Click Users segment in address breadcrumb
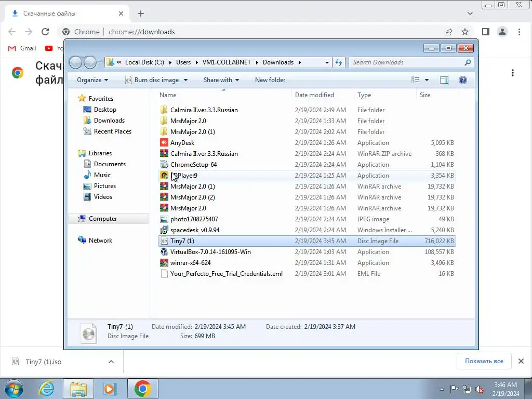The height and width of the screenshot is (399, 532). click(x=183, y=62)
